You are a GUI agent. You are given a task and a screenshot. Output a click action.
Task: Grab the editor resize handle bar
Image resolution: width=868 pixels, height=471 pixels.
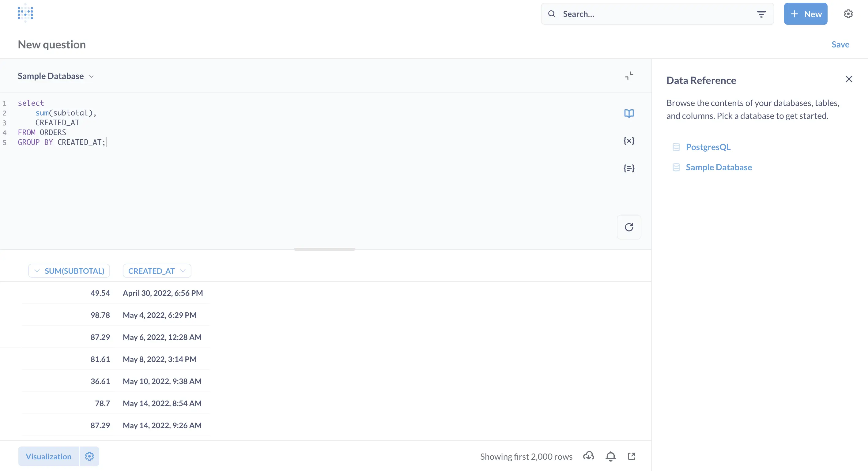[324, 249]
